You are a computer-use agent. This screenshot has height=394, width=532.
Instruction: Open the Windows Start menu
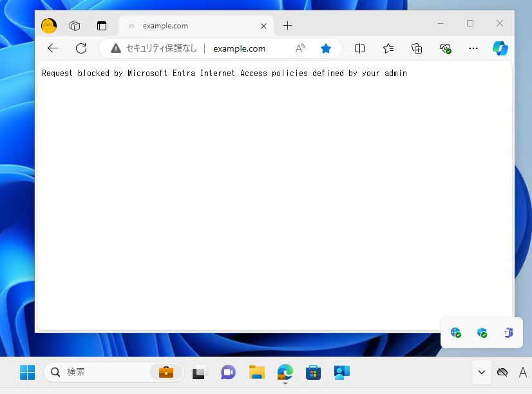pyautogui.click(x=28, y=372)
